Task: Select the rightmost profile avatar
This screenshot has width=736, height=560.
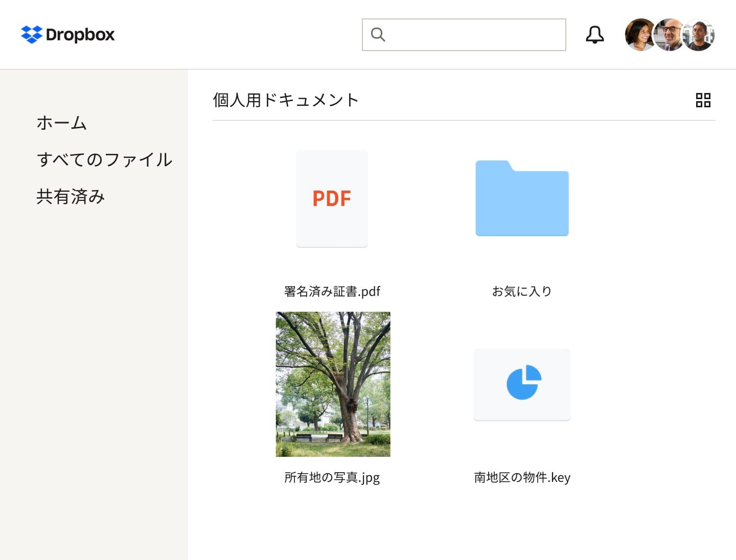Action: point(699,34)
